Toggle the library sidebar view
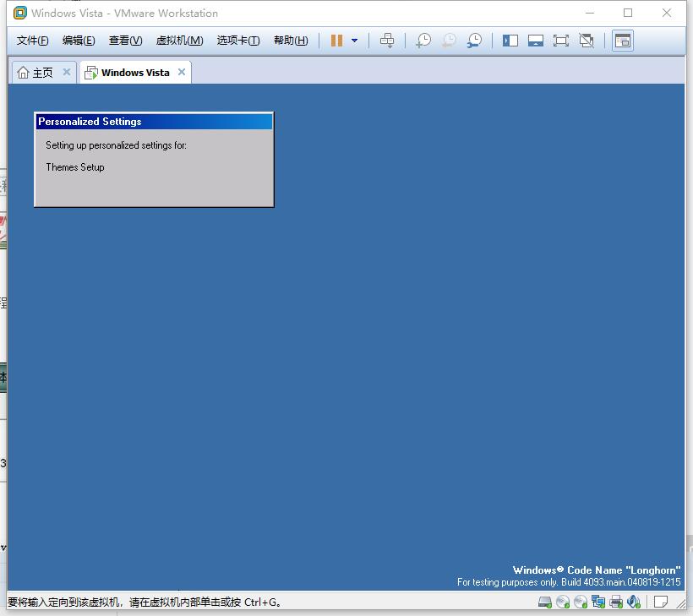This screenshot has height=616, width=693. coord(510,41)
